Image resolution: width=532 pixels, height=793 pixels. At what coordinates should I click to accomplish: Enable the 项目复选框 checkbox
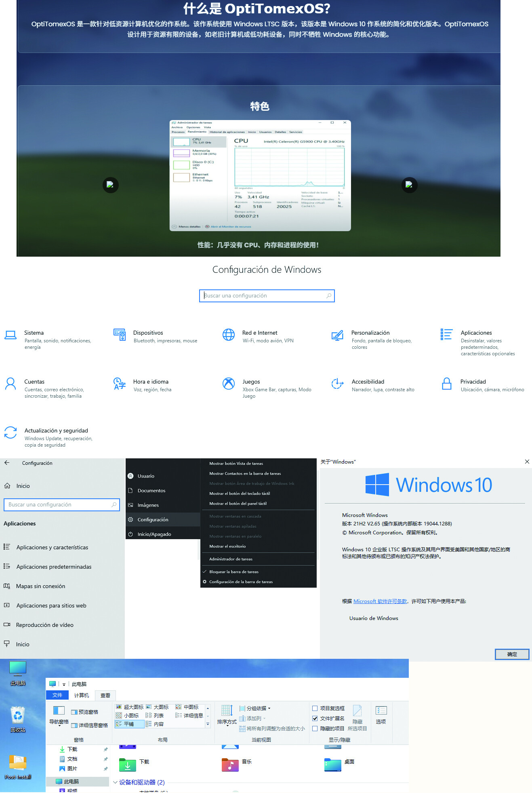[x=315, y=708]
